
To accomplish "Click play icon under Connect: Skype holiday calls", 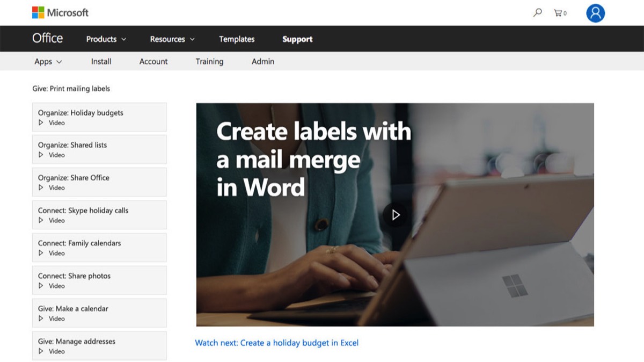I will pyautogui.click(x=41, y=221).
